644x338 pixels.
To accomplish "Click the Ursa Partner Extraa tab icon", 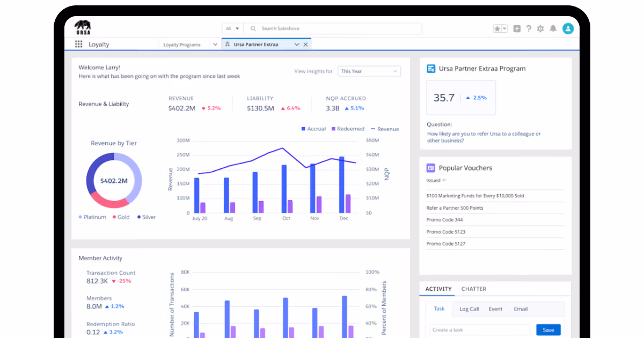I will coord(228,45).
